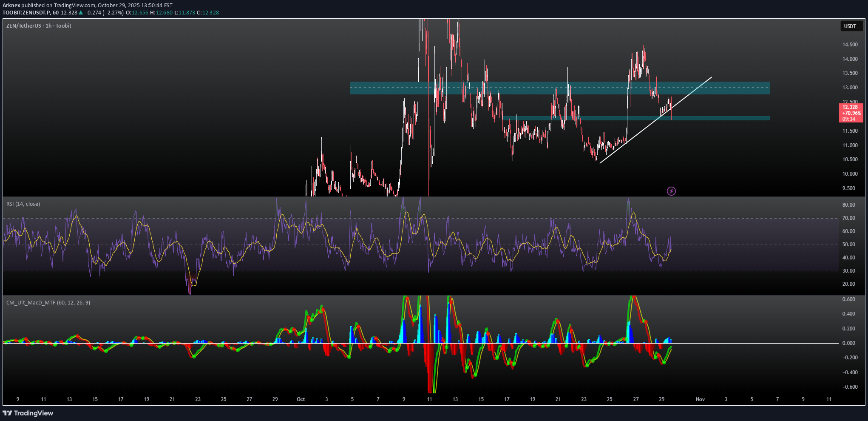Open the USDT currency selector
This screenshot has height=421, width=868.
[x=850, y=26]
